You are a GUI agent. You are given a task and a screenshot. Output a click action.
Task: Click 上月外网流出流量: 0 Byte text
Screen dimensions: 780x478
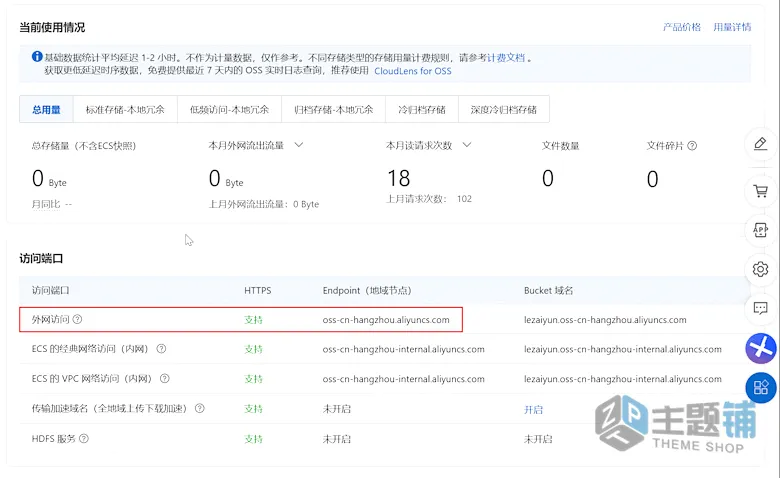click(264, 204)
